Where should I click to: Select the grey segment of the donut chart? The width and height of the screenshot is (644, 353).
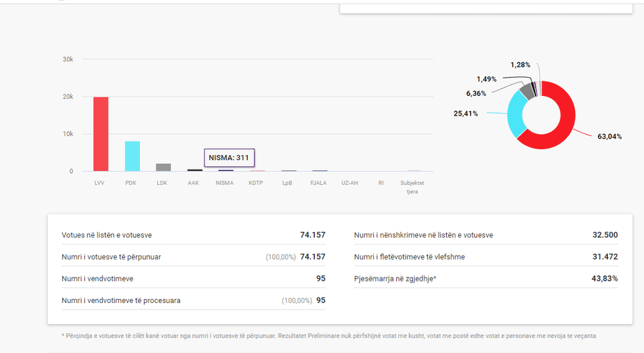pos(527,91)
